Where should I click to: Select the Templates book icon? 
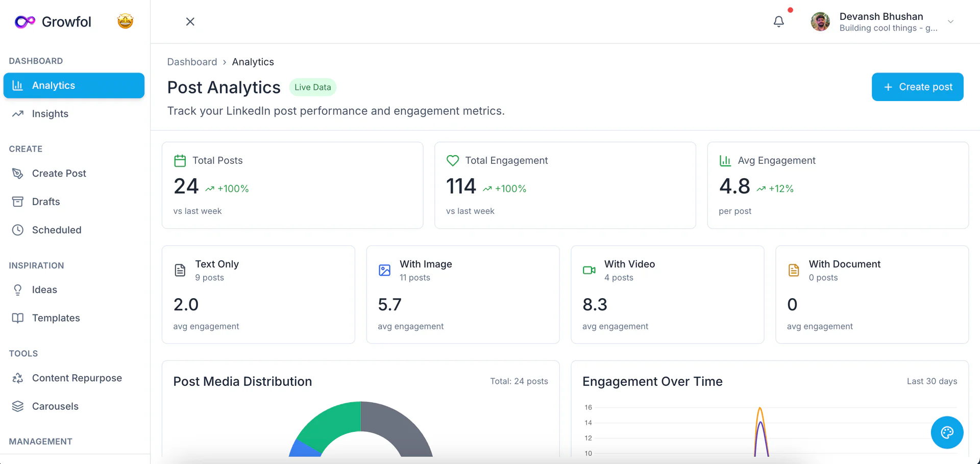coord(17,318)
